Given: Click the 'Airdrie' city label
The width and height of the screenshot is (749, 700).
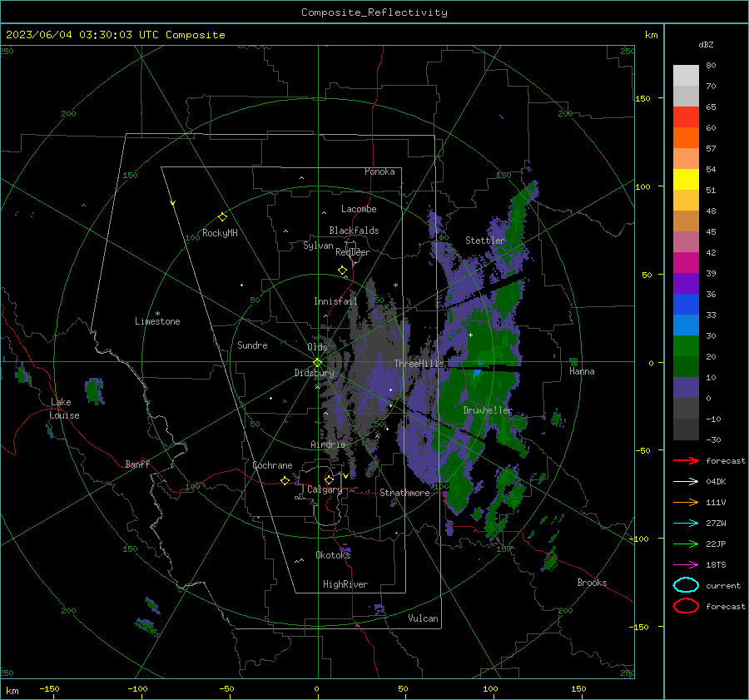Looking at the screenshot, I should (x=328, y=444).
